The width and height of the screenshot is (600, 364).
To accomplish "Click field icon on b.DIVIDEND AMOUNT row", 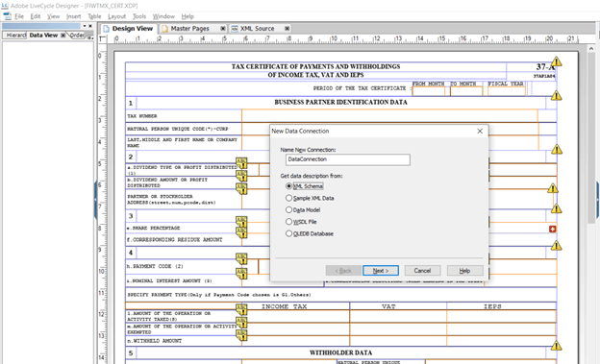I will pos(241,176).
